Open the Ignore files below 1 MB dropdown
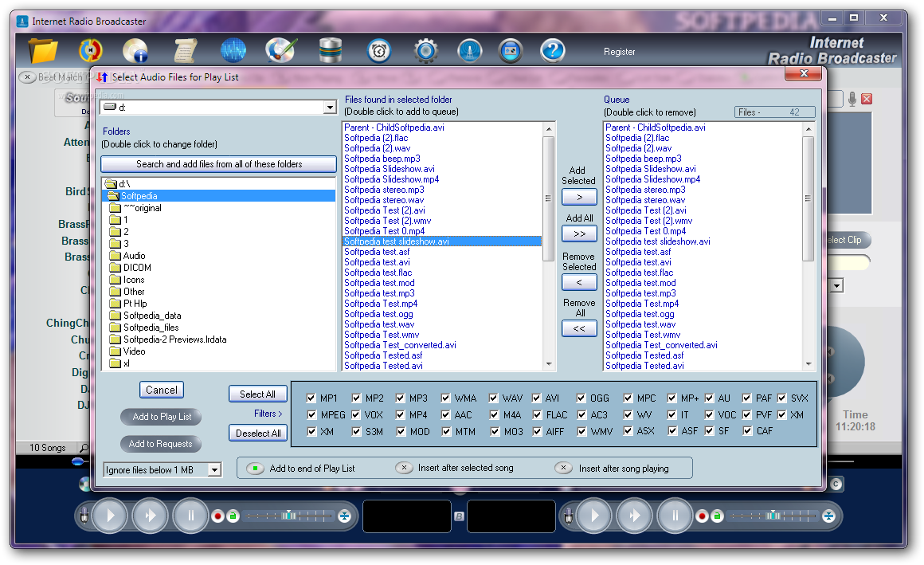 [214, 470]
